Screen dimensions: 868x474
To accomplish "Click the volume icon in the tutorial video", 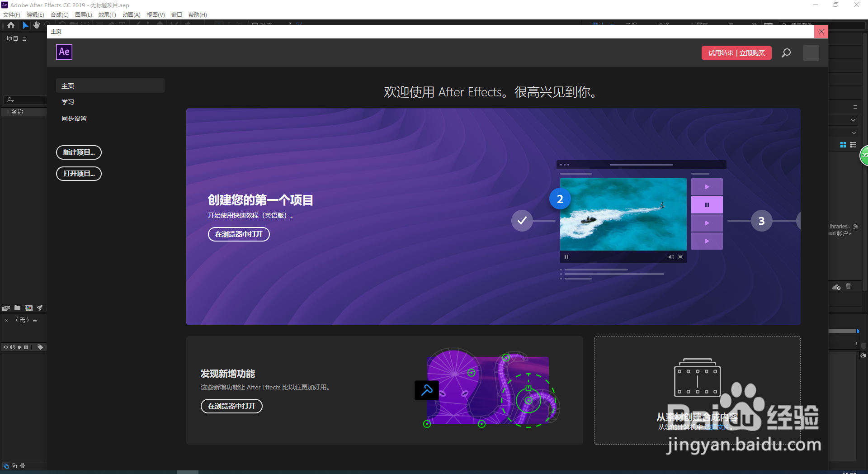I will [671, 257].
